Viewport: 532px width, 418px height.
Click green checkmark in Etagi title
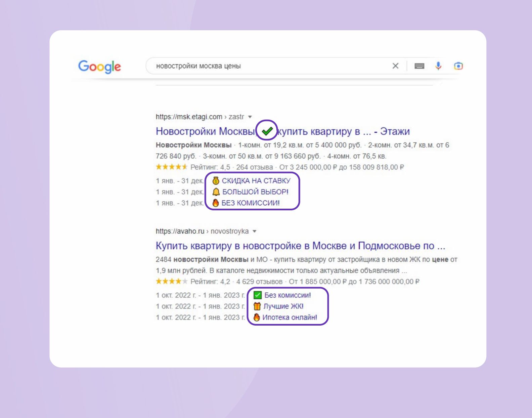click(x=267, y=131)
